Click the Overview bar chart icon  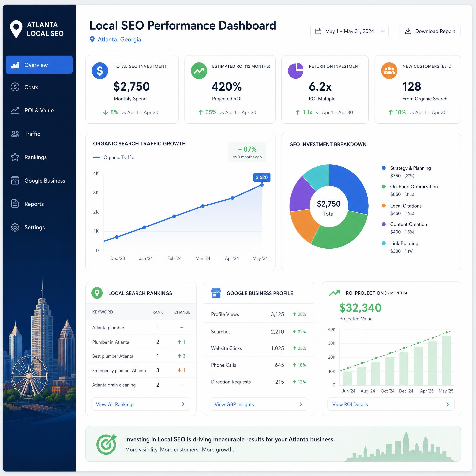[x=15, y=65]
